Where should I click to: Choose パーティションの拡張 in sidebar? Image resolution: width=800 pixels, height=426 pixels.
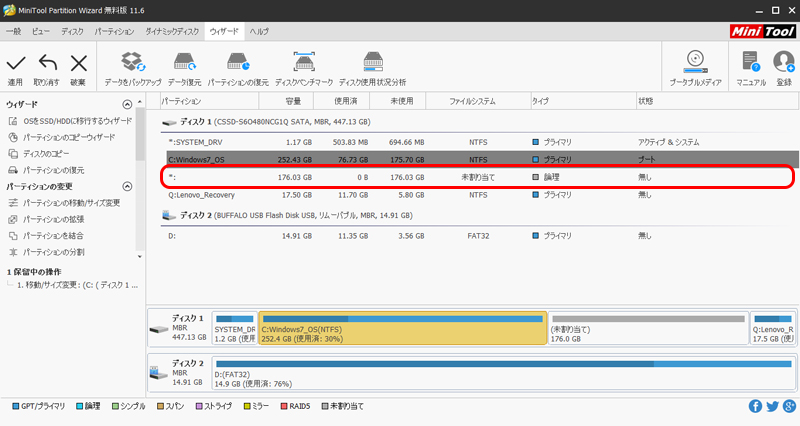[x=46, y=219]
